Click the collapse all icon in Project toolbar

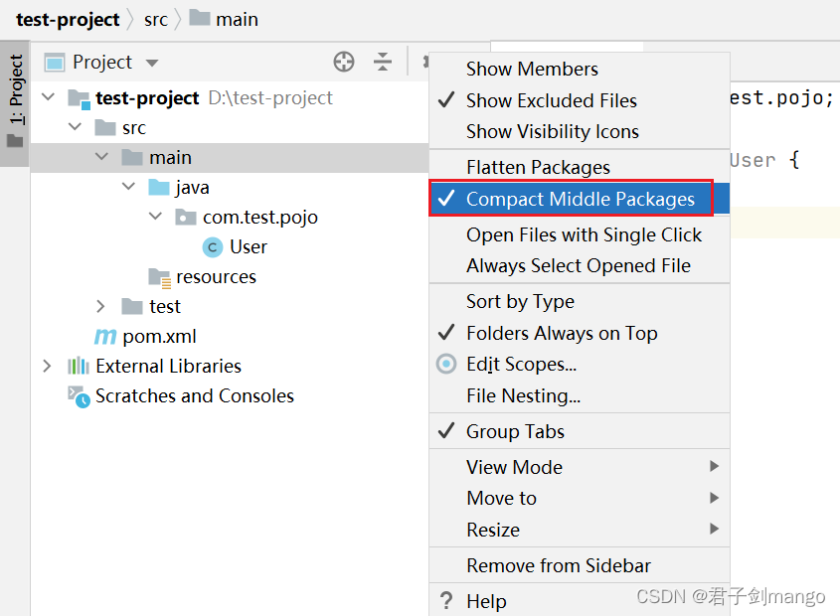point(383,62)
